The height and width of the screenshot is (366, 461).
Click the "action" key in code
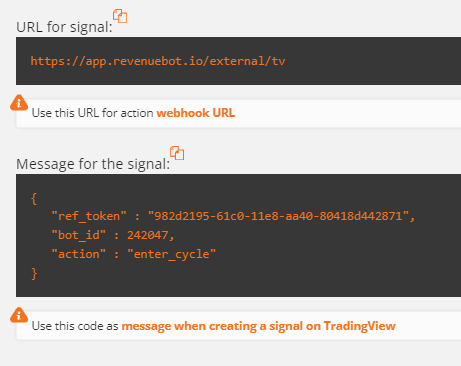(x=78, y=254)
